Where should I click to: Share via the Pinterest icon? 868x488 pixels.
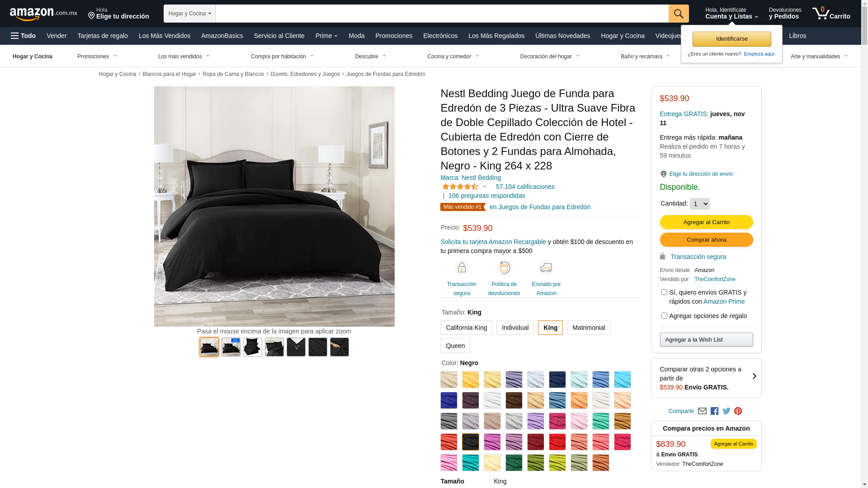[738, 411]
